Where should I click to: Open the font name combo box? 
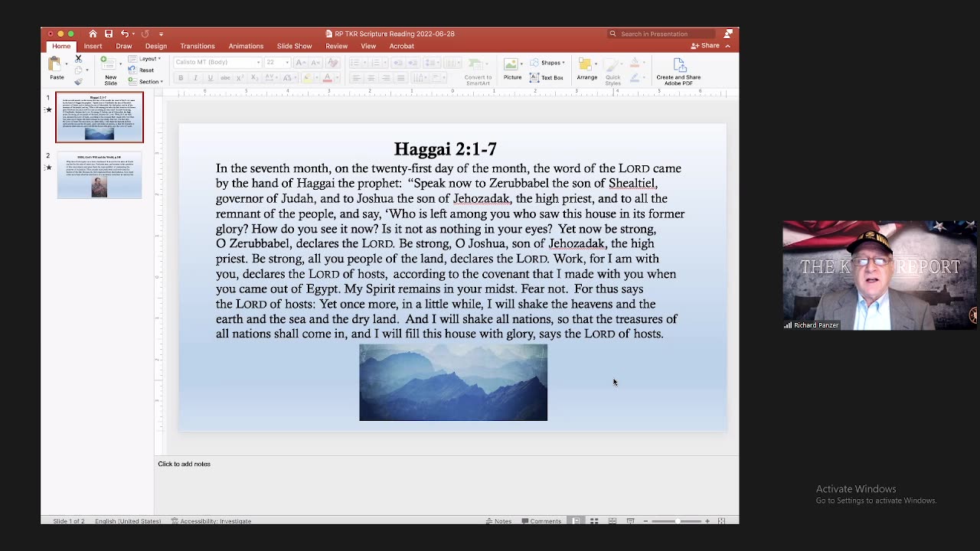[217, 62]
